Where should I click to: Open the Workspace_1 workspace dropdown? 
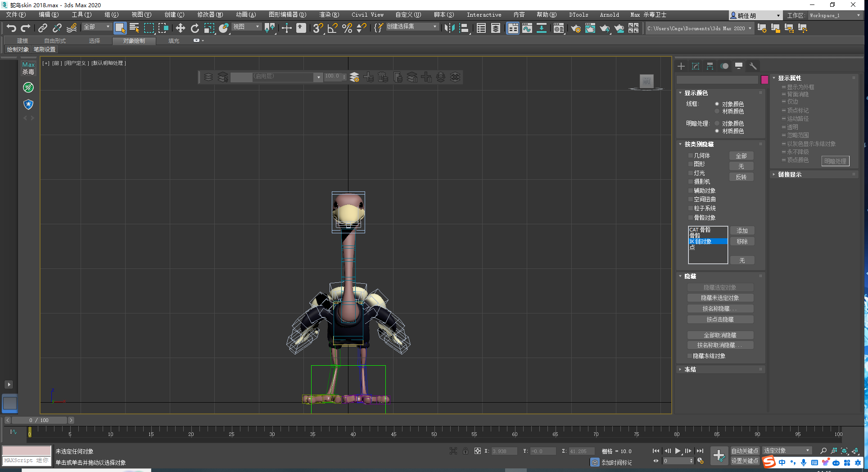coord(835,15)
